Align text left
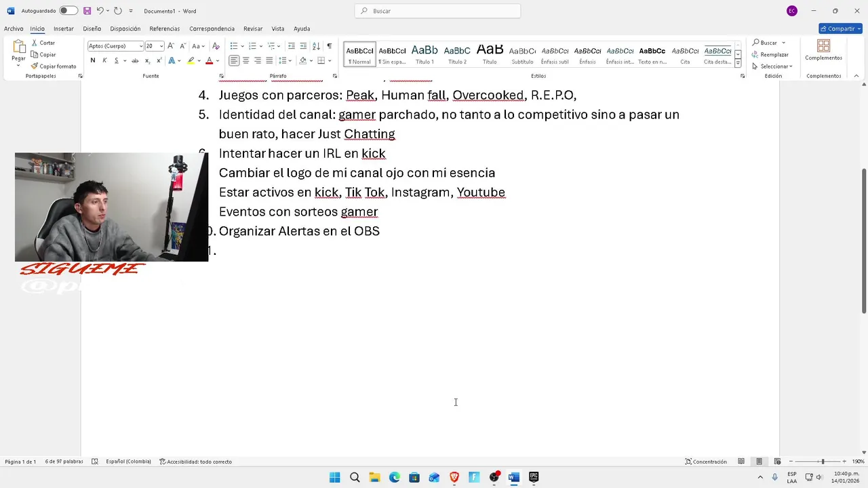Image resolution: width=868 pixels, height=488 pixels. 234,60
